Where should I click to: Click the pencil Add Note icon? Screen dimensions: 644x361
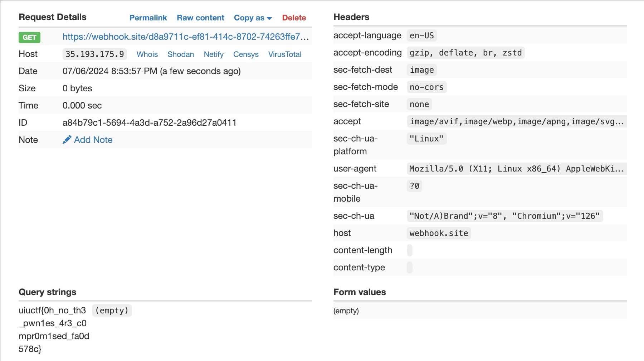(67, 140)
